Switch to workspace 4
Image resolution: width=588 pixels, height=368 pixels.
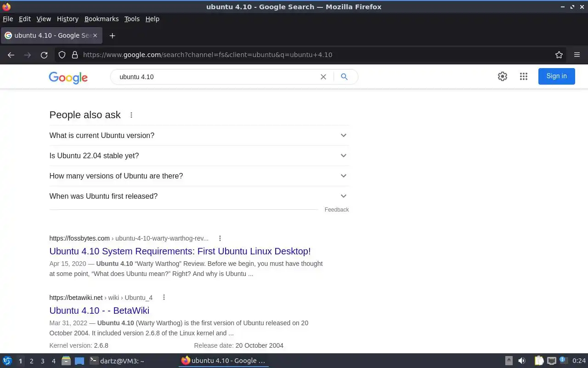[53, 361]
